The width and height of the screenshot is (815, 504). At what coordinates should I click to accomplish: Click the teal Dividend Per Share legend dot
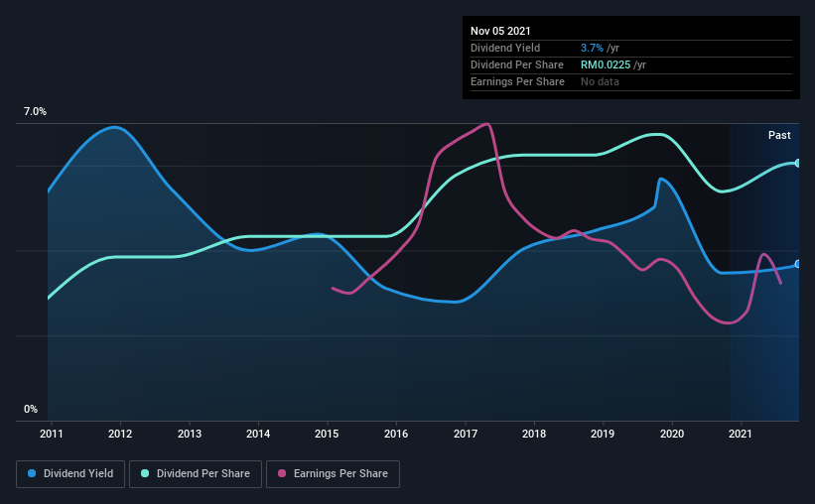[x=145, y=473]
